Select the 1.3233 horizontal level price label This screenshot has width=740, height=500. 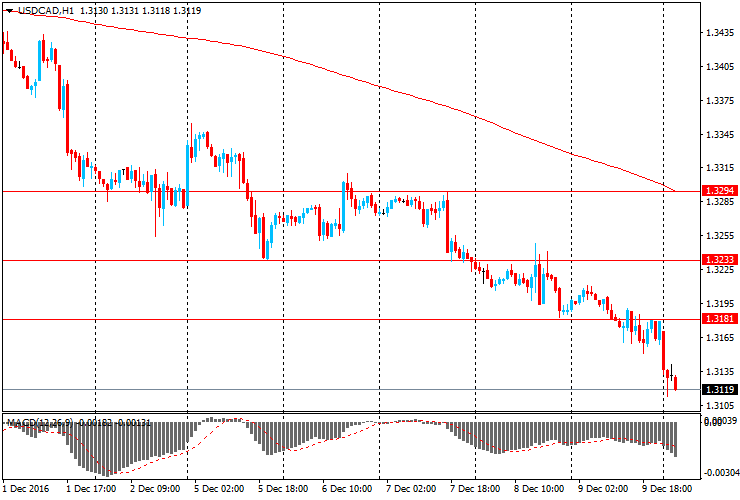(720, 260)
